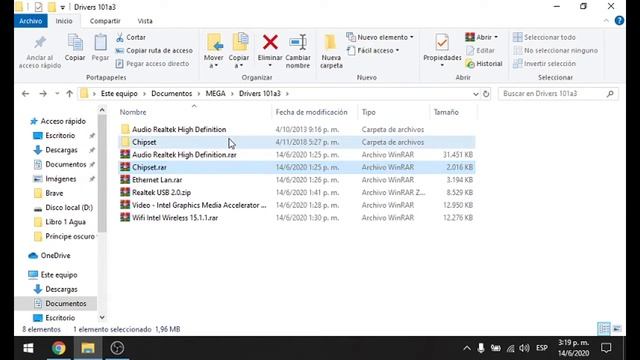640x360 pixels.
Task: Click Invertir selección
Action: click(544, 64)
